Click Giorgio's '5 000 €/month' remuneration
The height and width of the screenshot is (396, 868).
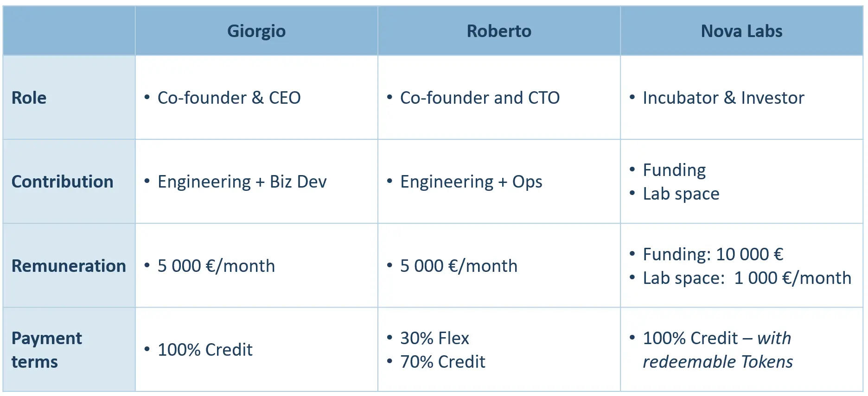216,266
